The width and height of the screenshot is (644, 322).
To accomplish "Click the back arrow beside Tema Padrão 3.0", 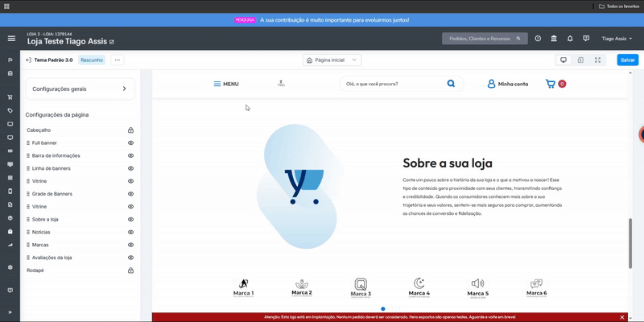I will click(28, 60).
